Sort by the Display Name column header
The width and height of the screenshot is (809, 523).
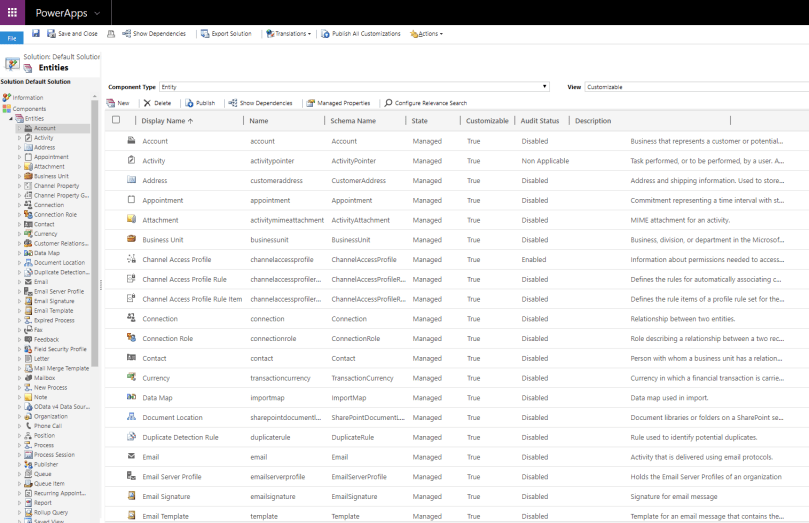click(167, 121)
